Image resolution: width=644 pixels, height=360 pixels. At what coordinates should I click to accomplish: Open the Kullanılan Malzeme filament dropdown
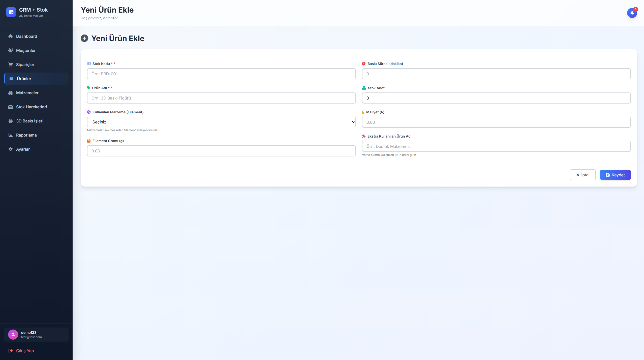(x=221, y=122)
